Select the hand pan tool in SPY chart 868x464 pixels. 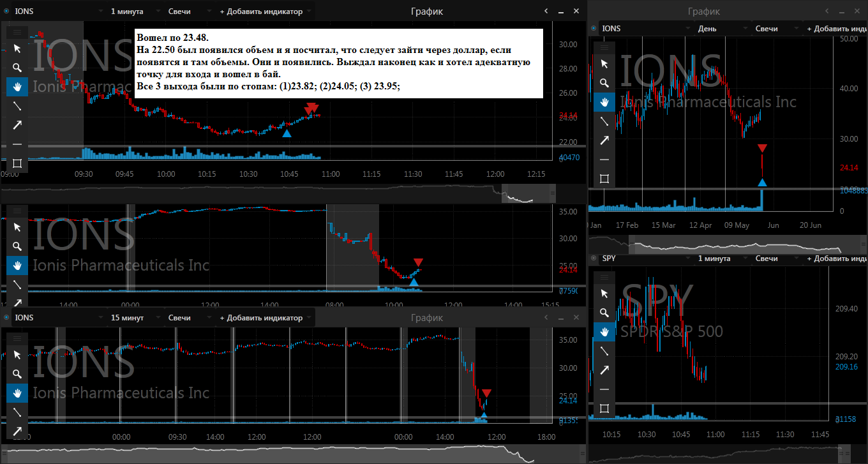[604, 332]
